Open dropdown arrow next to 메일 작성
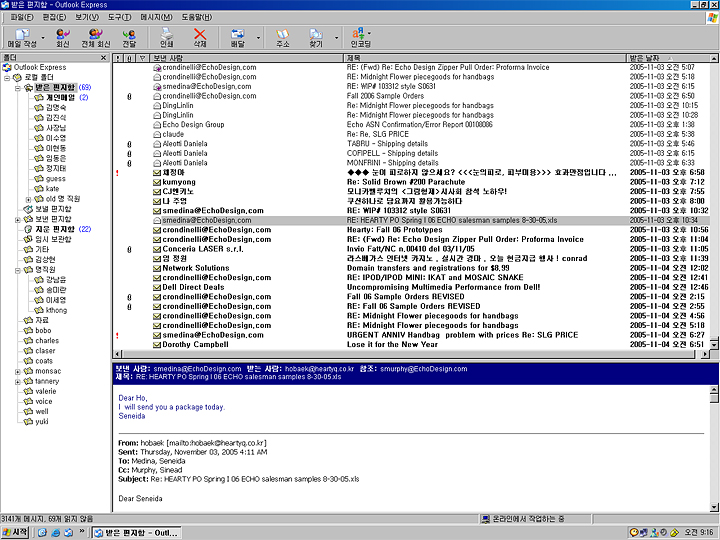720x540 pixels. [43, 38]
